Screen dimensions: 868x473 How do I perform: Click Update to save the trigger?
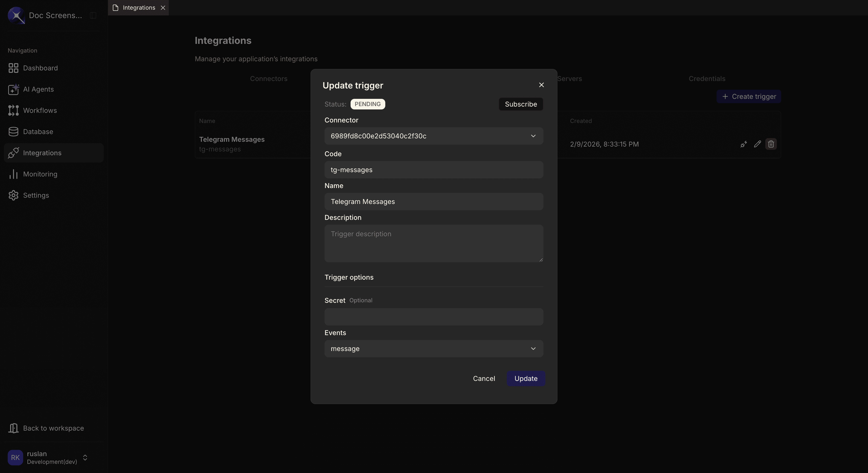point(526,378)
